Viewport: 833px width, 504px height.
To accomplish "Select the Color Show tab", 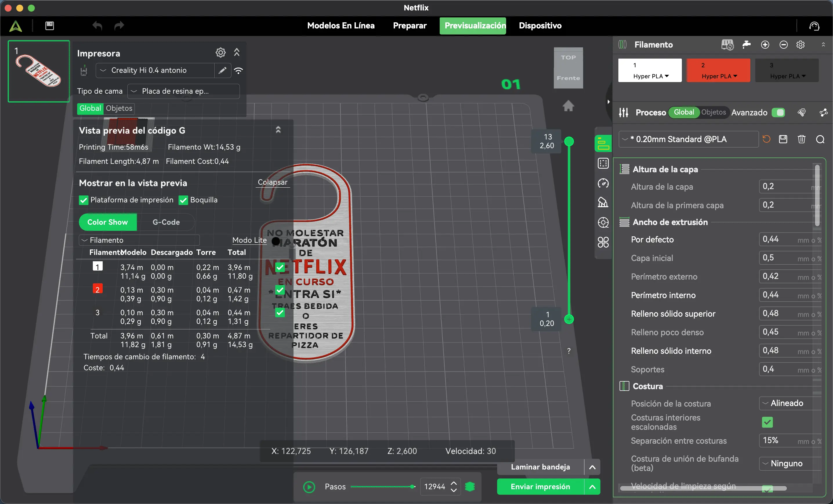I will point(108,222).
